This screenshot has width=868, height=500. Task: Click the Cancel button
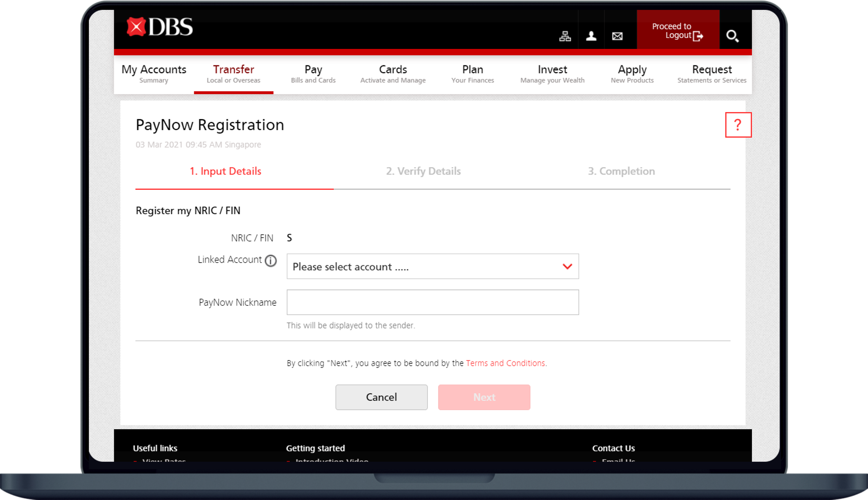pos(381,397)
